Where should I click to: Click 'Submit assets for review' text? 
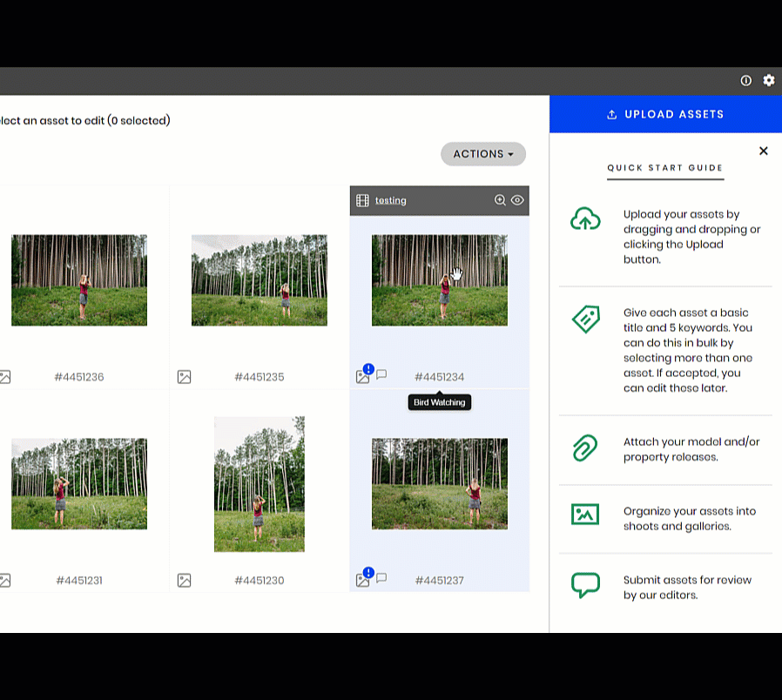(687, 588)
